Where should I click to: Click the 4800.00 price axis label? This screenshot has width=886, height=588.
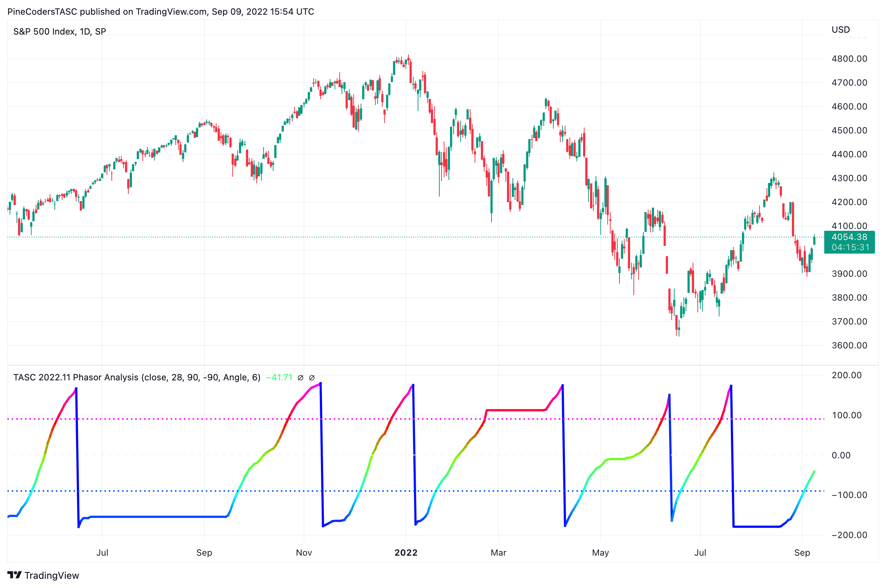pos(849,59)
